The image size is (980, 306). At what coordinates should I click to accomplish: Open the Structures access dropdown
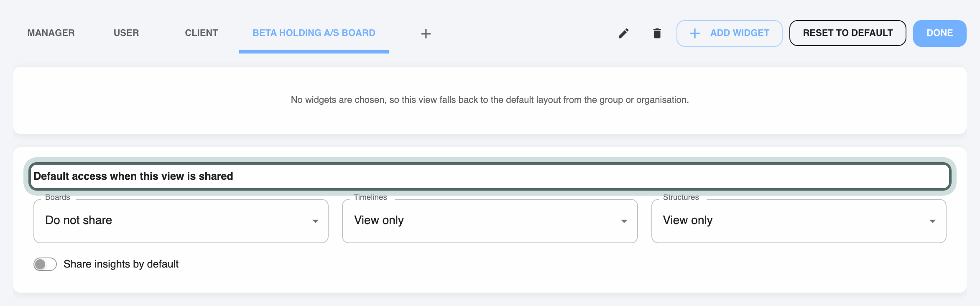coord(799,221)
